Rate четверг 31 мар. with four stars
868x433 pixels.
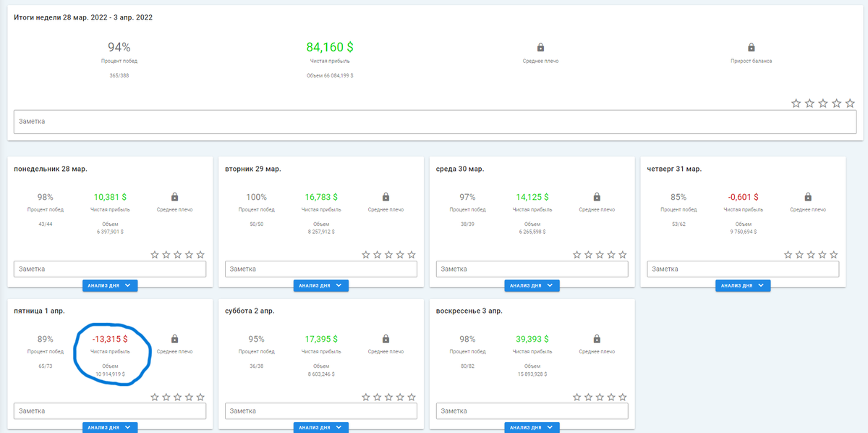point(822,255)
